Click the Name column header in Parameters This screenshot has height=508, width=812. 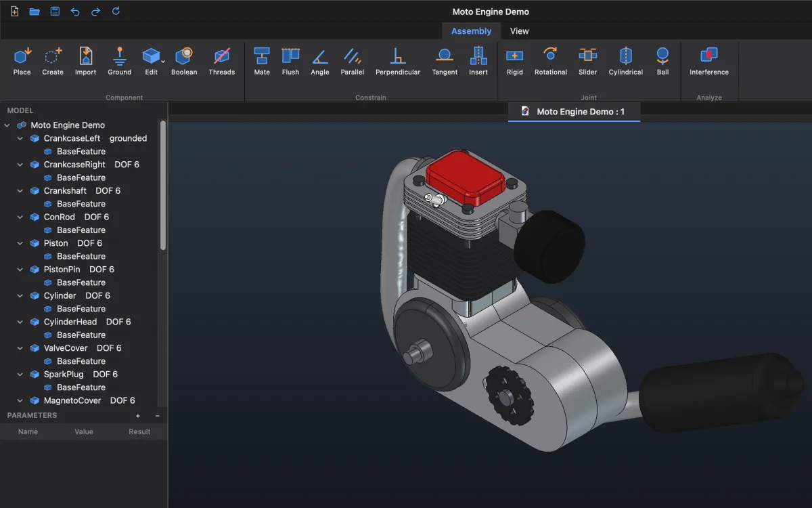click(x=28, y=431)
